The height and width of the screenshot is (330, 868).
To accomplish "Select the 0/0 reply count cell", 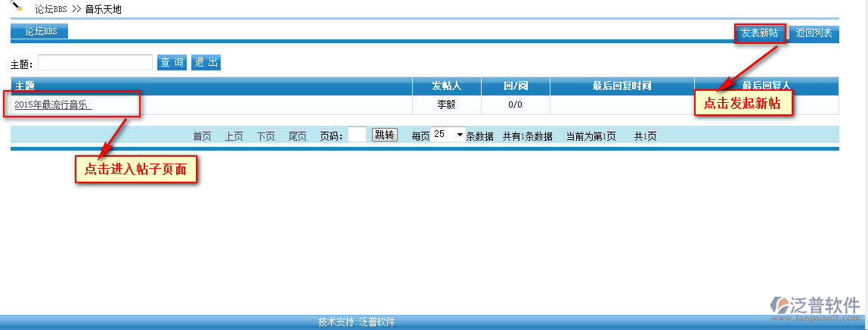I will point(516,104).
